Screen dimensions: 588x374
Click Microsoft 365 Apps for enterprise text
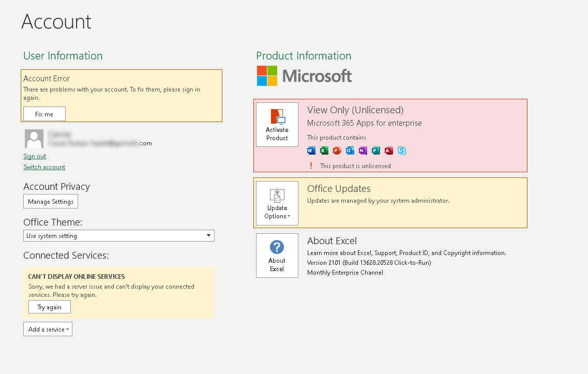(364, 123)
